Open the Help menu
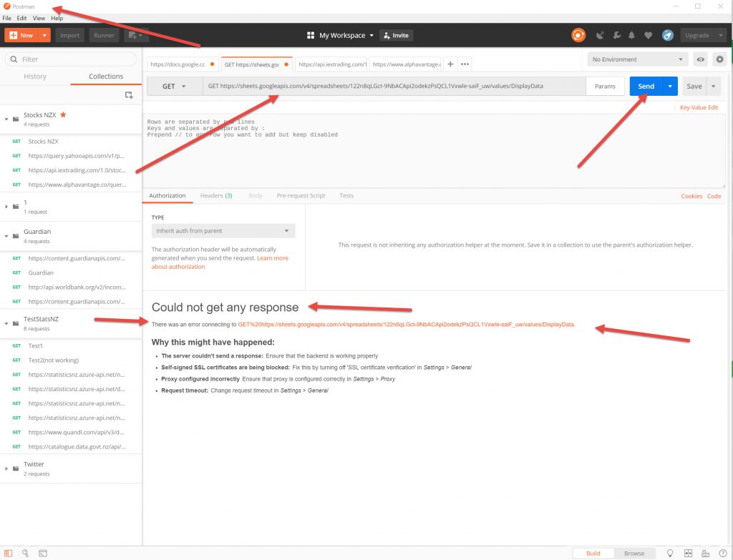This screenshot has height=560, width=733. tap(57, 18)
